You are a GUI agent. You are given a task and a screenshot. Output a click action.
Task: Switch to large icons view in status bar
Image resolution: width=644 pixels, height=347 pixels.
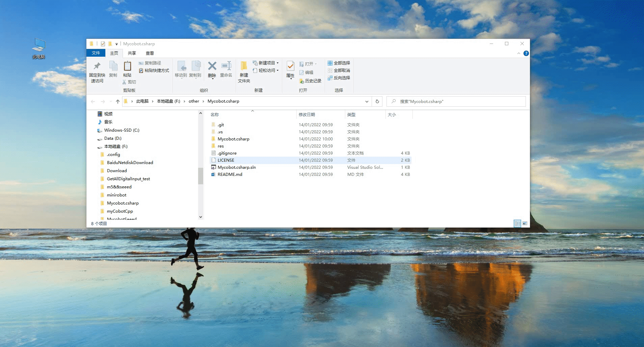525,223
